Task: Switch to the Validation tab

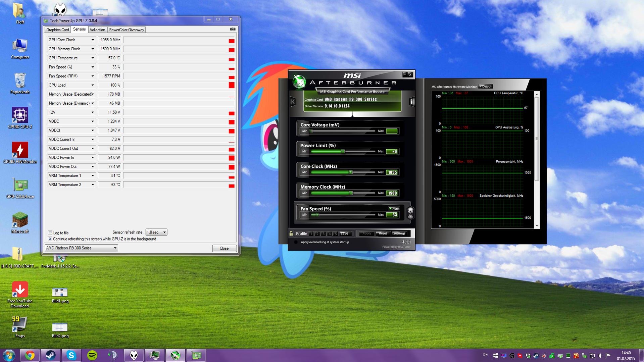Action: pos(97,30)
